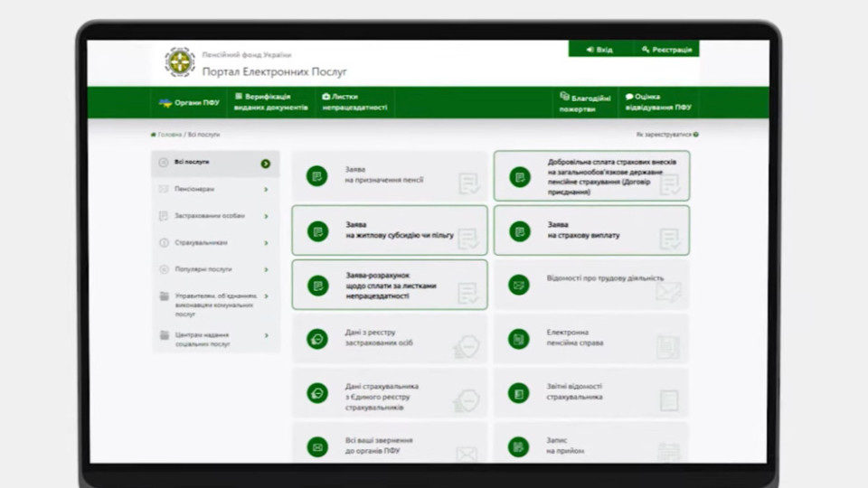Click green icon of Запис на прийом
Viewport: 868px width, 488px height.
point(519,447)
